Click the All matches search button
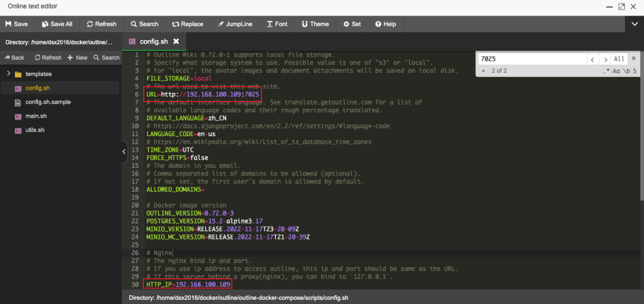Viewport: 644px width, 304px height. pos(619,59)
